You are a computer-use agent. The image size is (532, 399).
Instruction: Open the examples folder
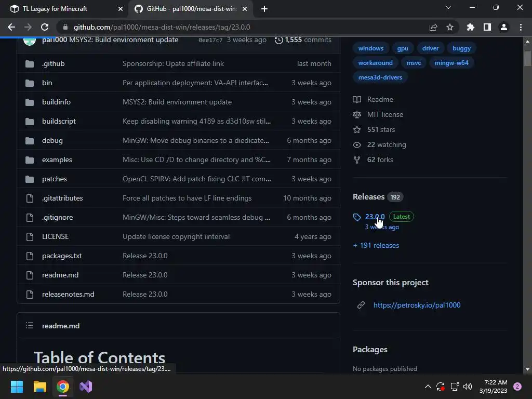click(x=57, y=160)
